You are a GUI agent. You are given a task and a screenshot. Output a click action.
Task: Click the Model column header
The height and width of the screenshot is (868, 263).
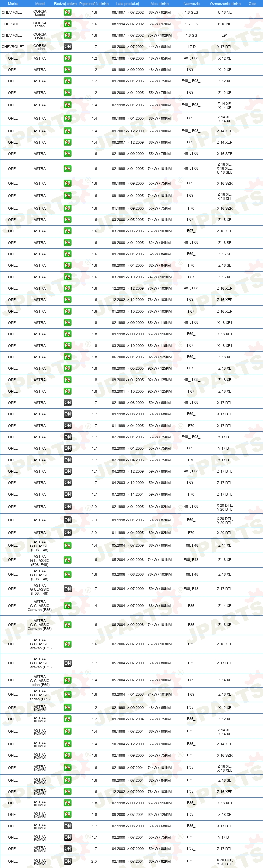tap(40, 4)
